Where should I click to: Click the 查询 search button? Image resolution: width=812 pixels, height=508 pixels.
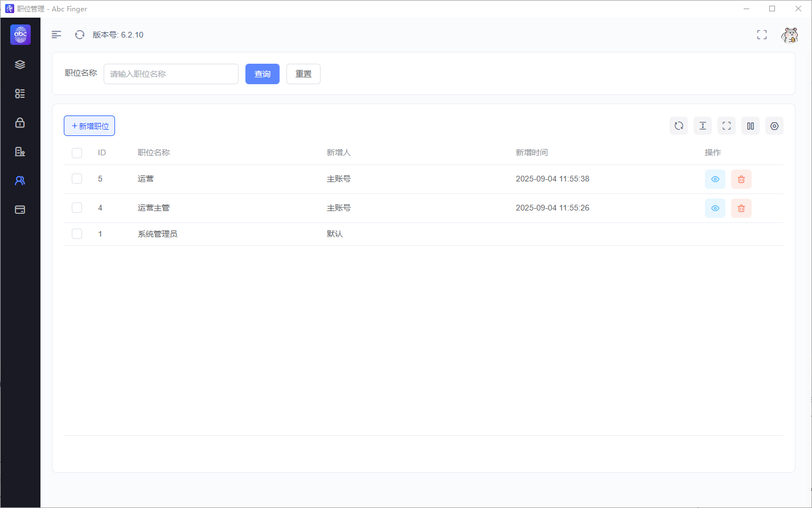tap(263, 74)
